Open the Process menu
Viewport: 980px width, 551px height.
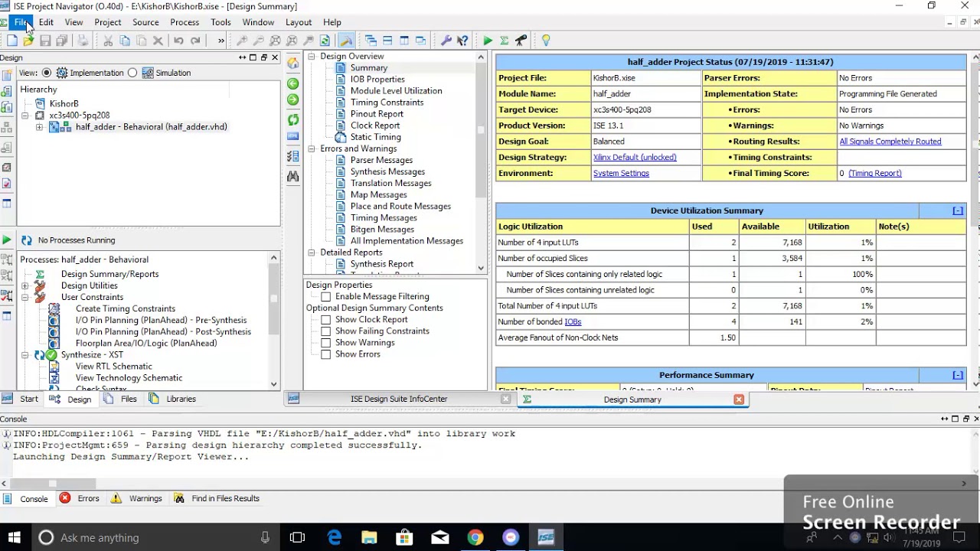coord(185,22)
